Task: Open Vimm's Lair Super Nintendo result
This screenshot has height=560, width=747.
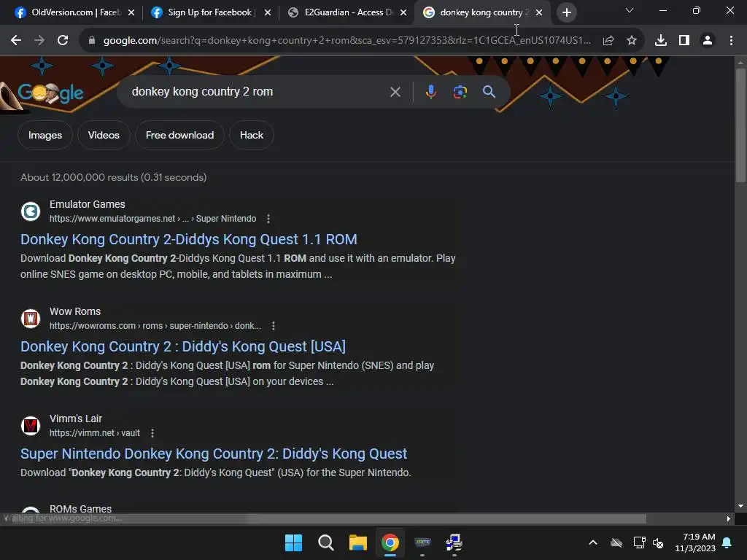Action: [214, 454]
